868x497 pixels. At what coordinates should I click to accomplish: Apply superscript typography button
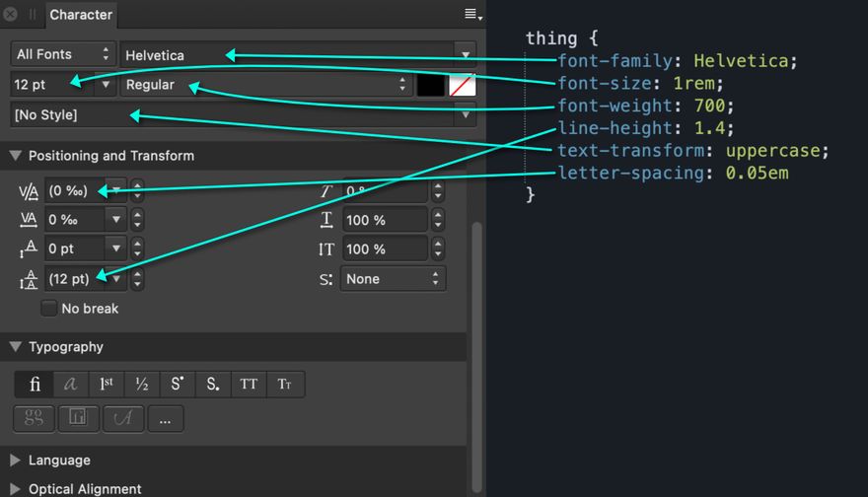178,384
